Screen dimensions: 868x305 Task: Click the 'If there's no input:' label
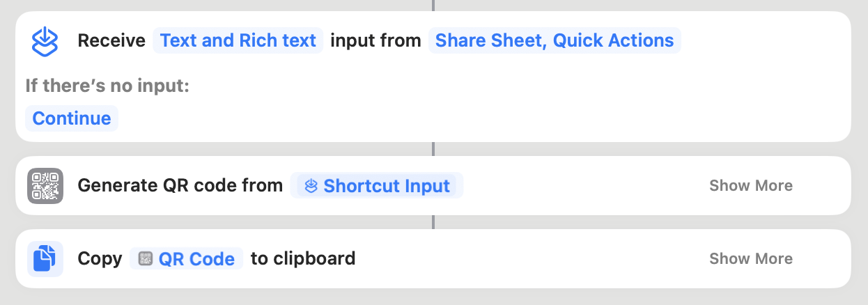(107, 86)
